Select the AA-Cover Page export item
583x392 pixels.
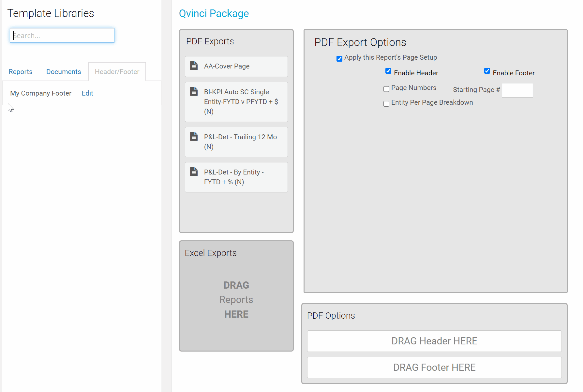coord(236,67)
